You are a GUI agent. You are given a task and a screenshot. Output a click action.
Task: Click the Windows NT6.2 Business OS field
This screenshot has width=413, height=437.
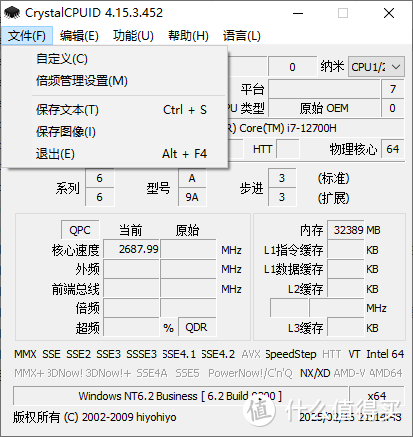[180, 396]
